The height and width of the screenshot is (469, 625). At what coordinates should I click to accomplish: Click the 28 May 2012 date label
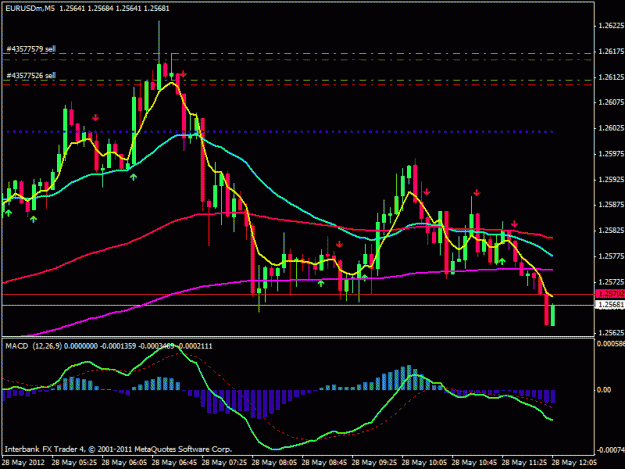23,463
